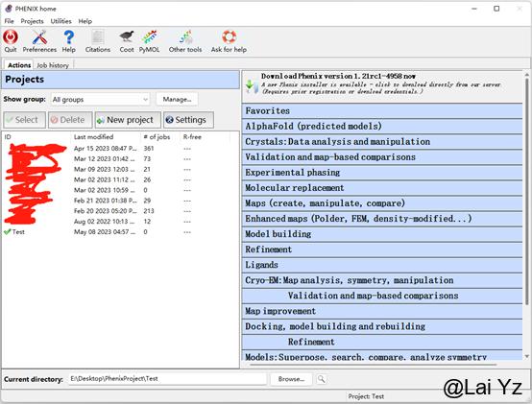Switch to the Actions tab
Screen dimensions: 532x404
(x=19, y=65)
